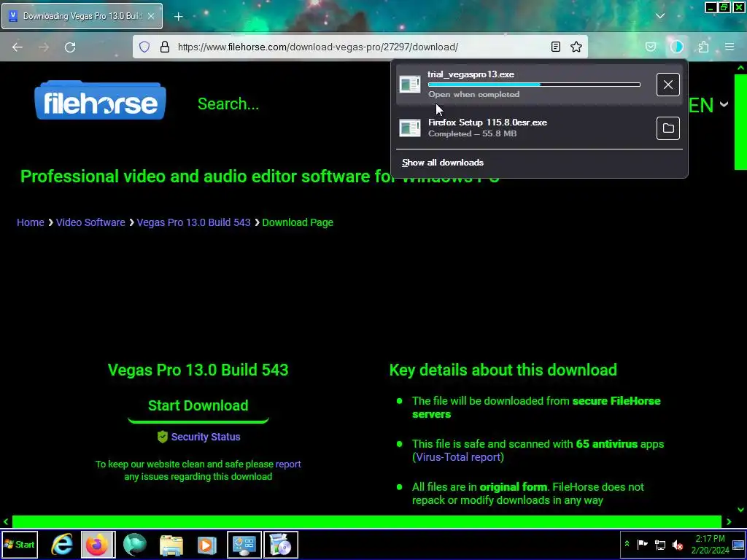Image resolution: width=747 pixels, height=560 pixels.
Task: Go forward using the browser forward arrow
Action: pyautogui.click(x=44, y=47)
